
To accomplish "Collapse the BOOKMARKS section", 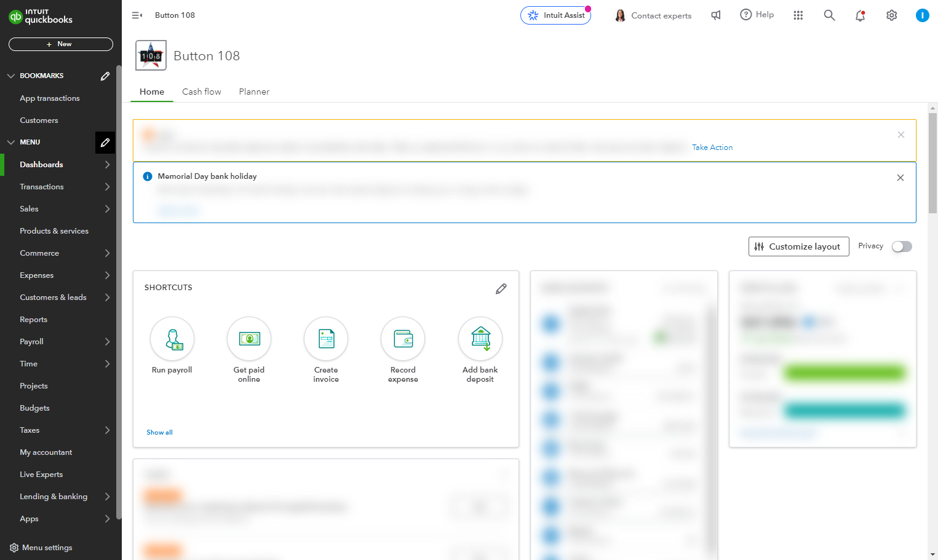I will (x=11, y=76).
